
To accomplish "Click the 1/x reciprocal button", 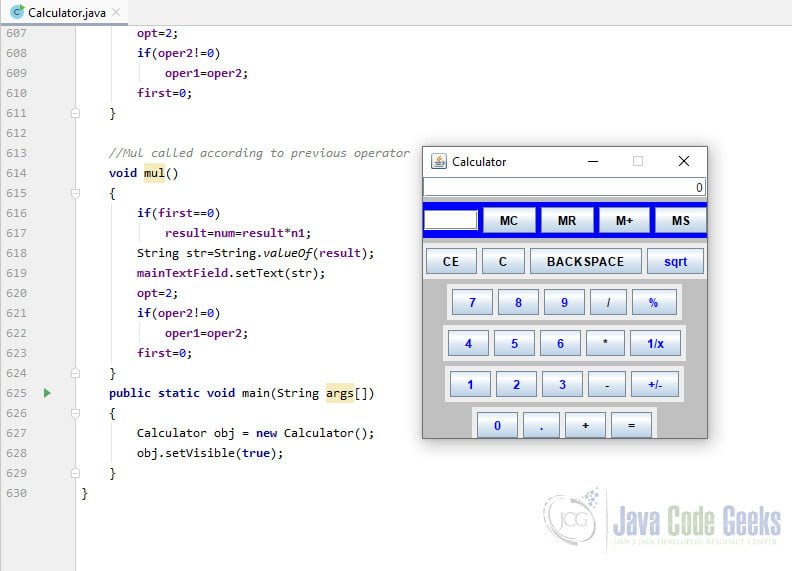I will pos(655,343).
